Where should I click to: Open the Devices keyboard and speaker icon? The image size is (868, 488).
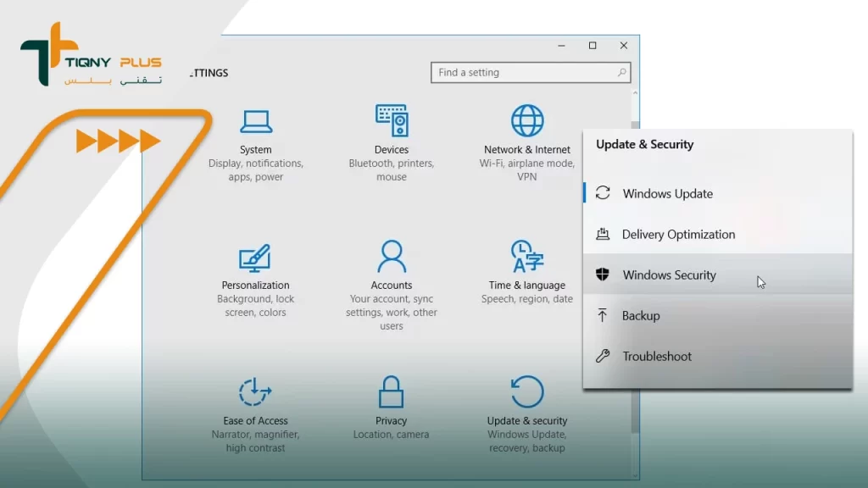pos(392,120)
